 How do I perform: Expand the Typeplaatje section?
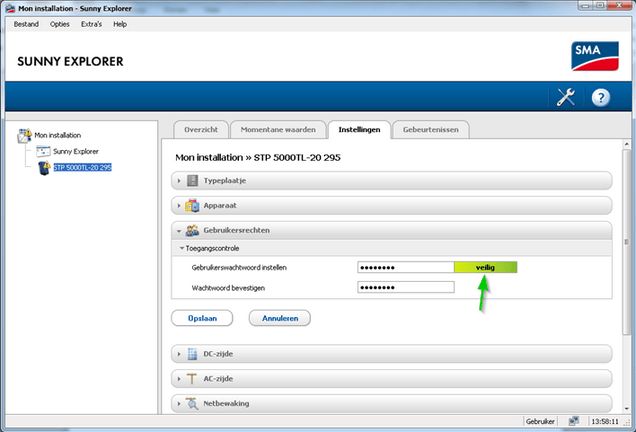click(224, 180)
